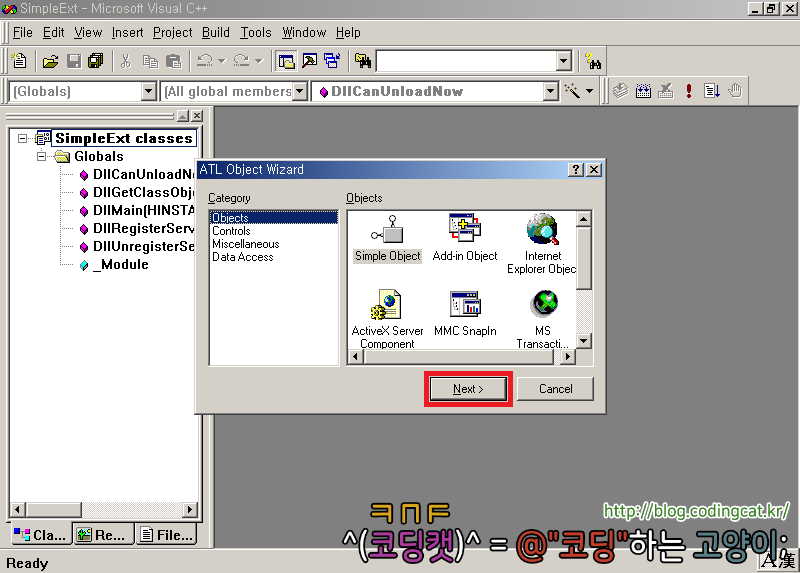
Task: Click the Cut scissors icon
Action: click(126, 61)
